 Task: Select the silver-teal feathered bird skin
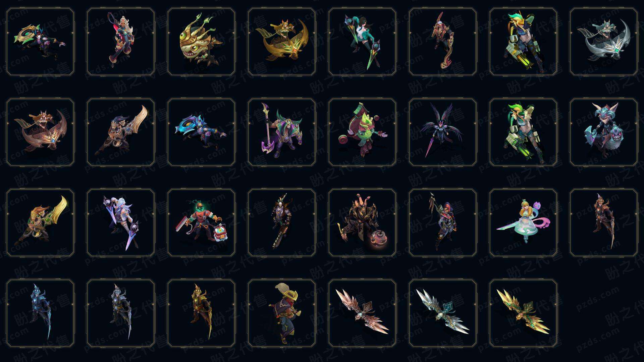coord(443,313)
